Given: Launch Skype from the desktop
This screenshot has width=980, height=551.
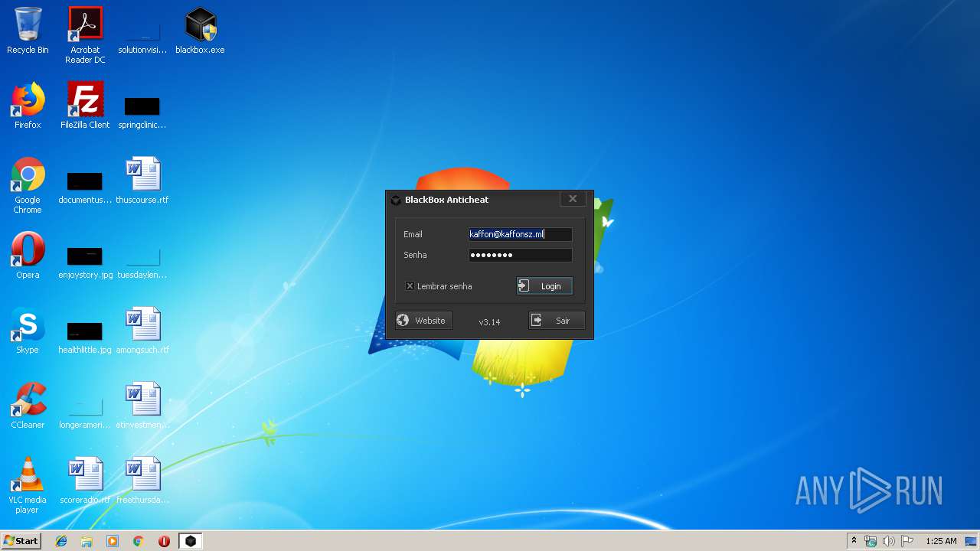Looking at the screenshot, I should coord(28,331).
